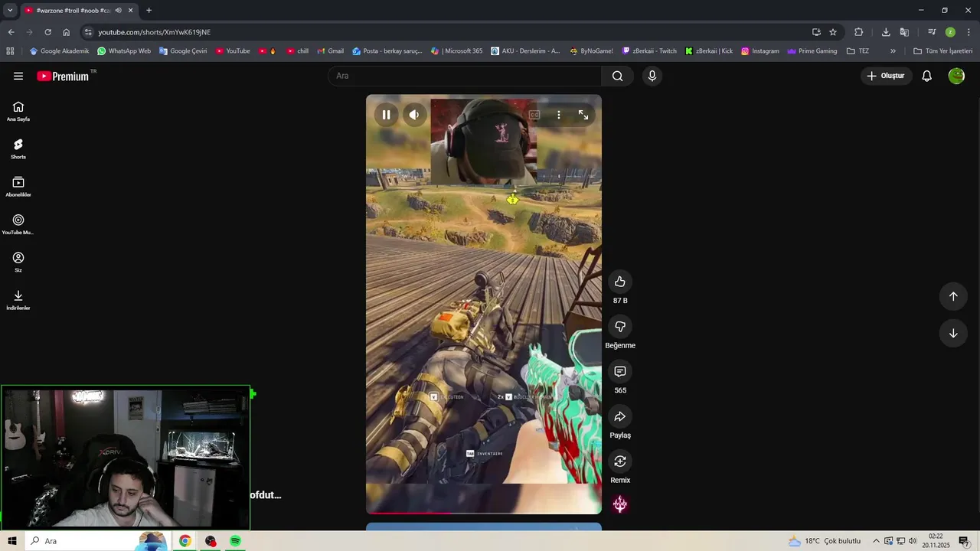This screenshot has height=551, width=980.
Task: Dislike the Short (Beğenme)
Action: point(620,327)
